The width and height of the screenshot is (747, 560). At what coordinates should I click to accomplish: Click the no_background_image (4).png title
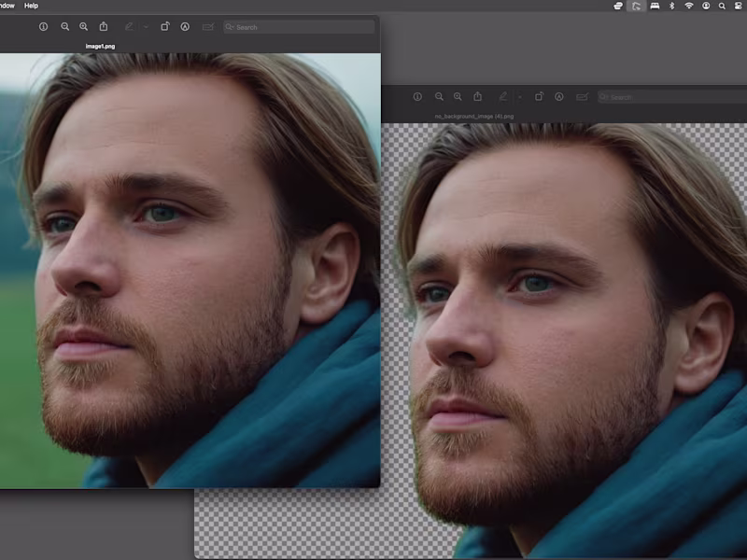click(x=474, y=116)
